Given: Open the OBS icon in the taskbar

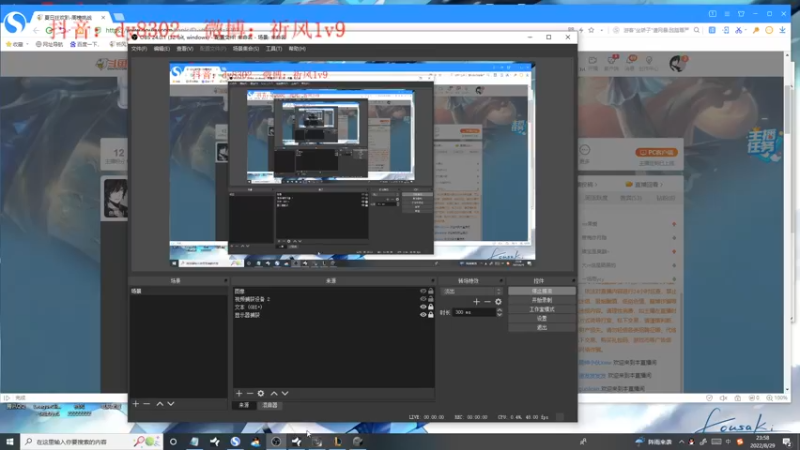Looking at the screenshot, I should (276, 441).
